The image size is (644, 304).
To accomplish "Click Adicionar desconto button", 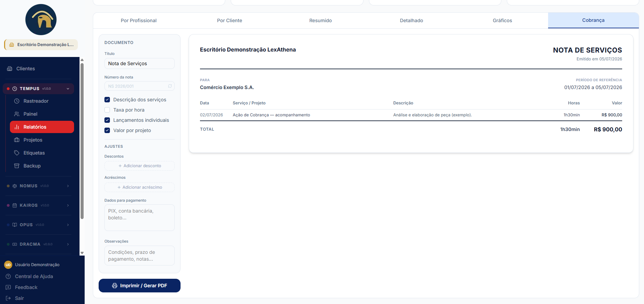I will pos(140,166).
